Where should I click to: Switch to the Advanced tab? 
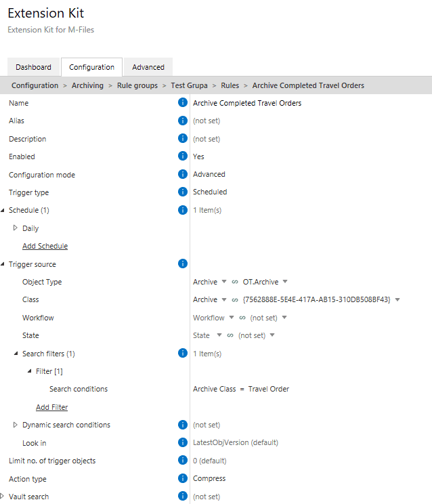(148, 67)
